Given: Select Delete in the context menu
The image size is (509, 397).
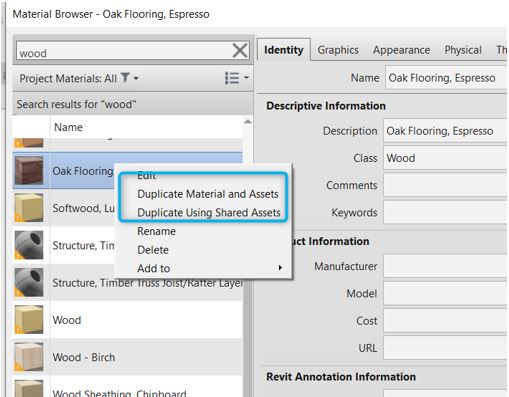Looking at the screenshot, I should (x=153, y=250).
